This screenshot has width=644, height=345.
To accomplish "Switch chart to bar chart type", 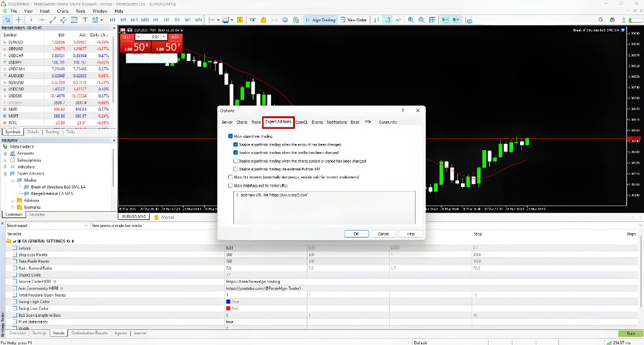I will click(x=376, y=20).
